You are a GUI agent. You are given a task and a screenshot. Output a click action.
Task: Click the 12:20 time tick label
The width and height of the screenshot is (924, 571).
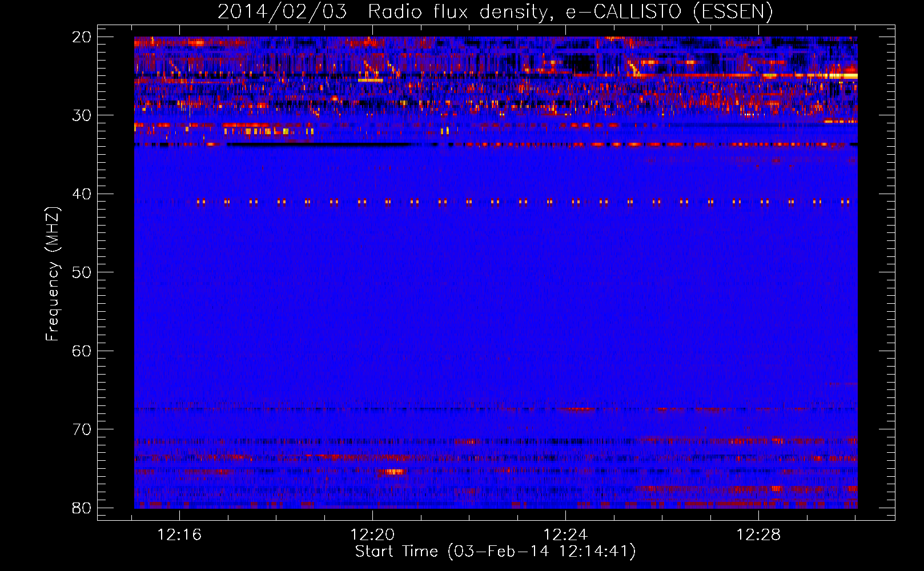pyautogui.click(x=372, y=535)
